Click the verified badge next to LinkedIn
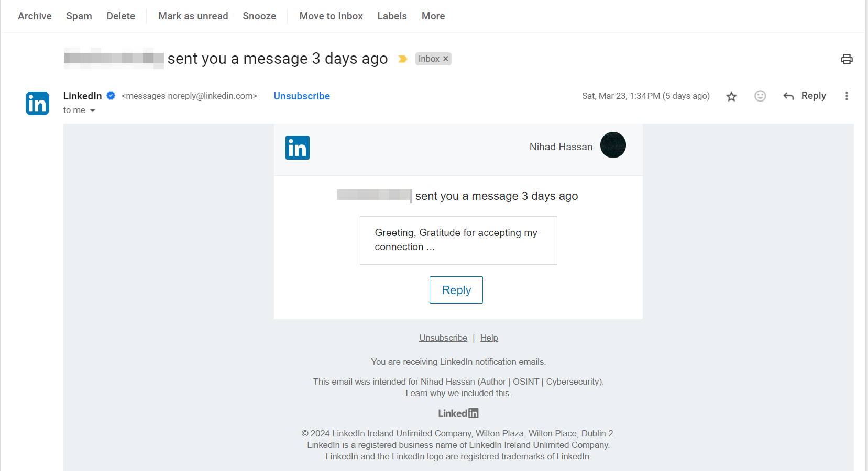 [111, 96]
